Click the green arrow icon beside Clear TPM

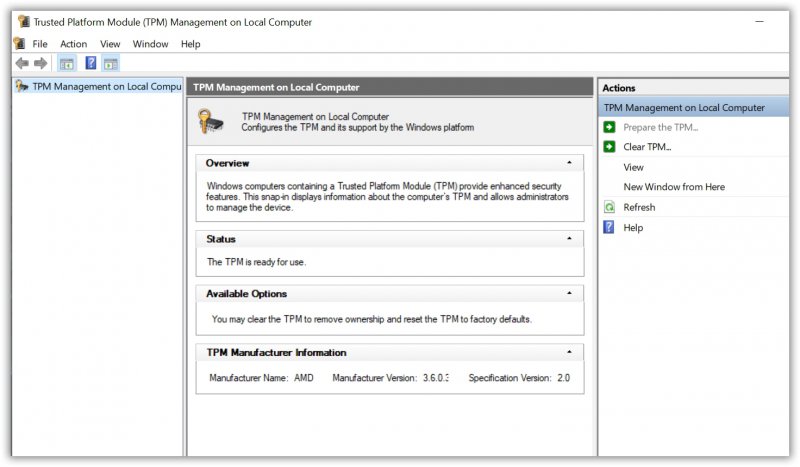click(609, 147)
